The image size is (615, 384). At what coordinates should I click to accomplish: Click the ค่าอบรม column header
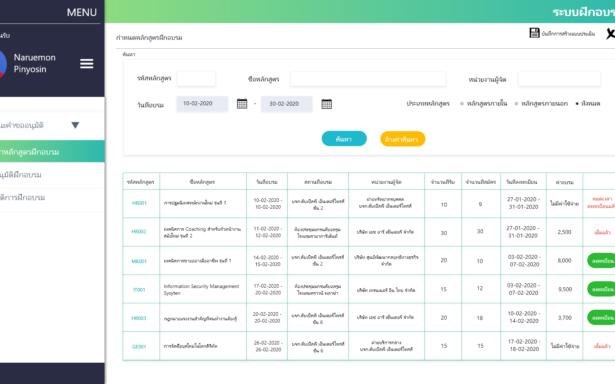pos(565,182)
